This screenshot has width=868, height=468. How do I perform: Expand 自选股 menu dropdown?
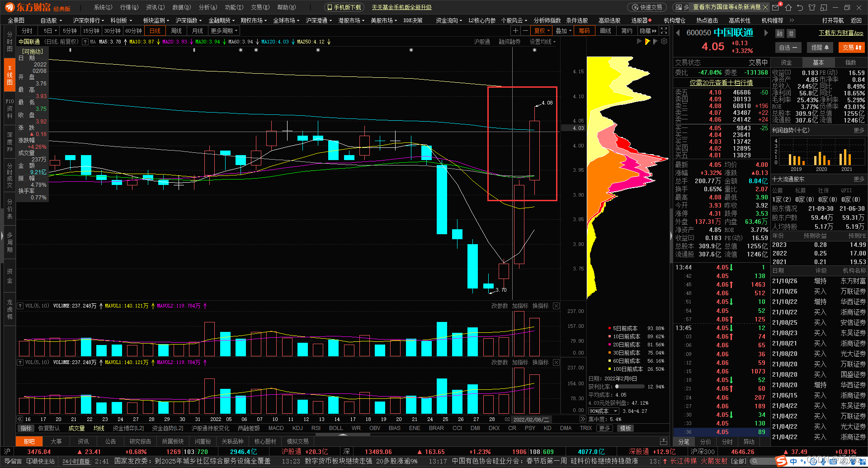tap(51, 20)
